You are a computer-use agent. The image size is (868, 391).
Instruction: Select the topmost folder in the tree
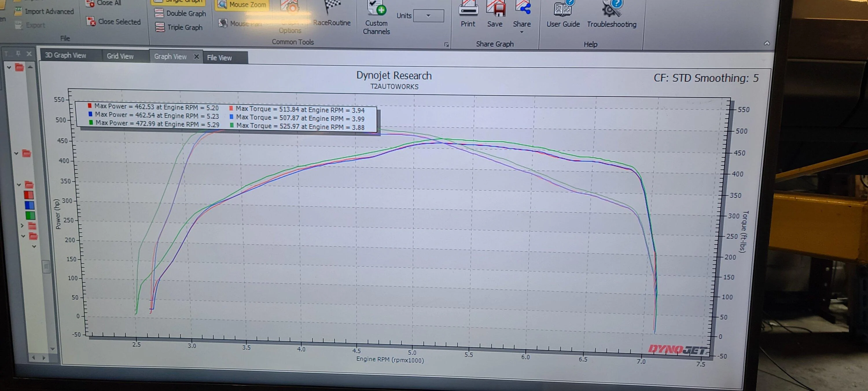pyautogui.click(x=20, y=67)
